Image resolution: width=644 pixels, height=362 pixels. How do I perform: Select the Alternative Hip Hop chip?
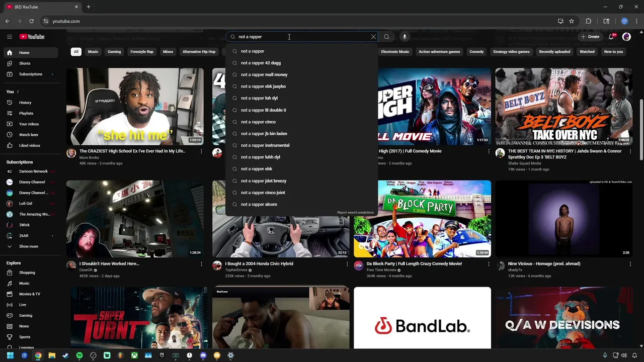(x=199, y=52)
